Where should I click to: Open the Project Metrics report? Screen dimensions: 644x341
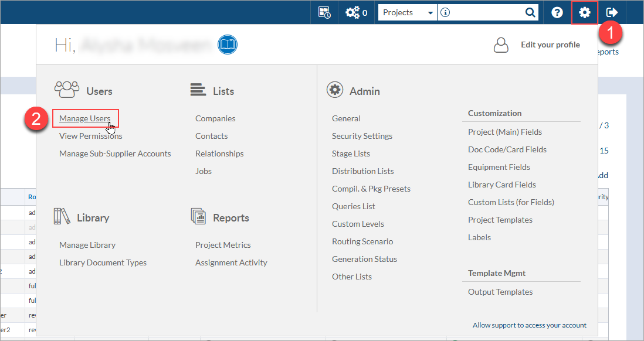pos(223,245)
